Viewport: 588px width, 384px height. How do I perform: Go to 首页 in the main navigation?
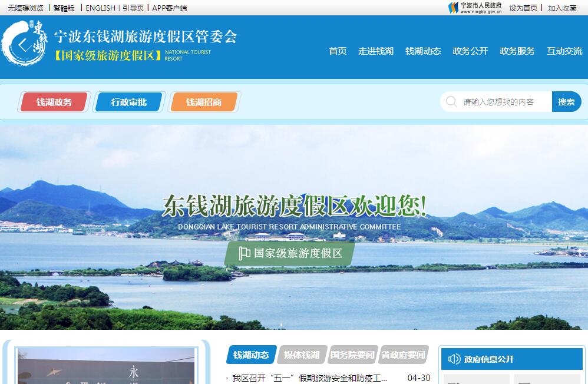(x=338, y=51)
